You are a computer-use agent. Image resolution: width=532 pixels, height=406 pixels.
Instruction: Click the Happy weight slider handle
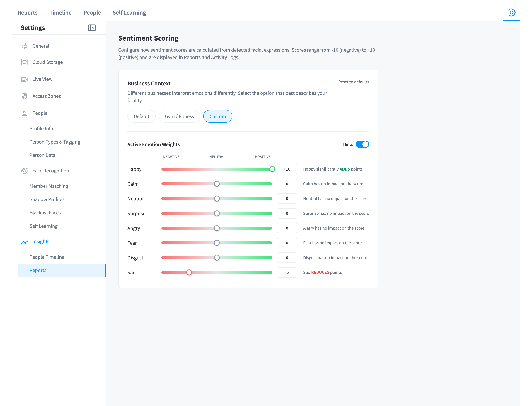[x=272, y=169]
